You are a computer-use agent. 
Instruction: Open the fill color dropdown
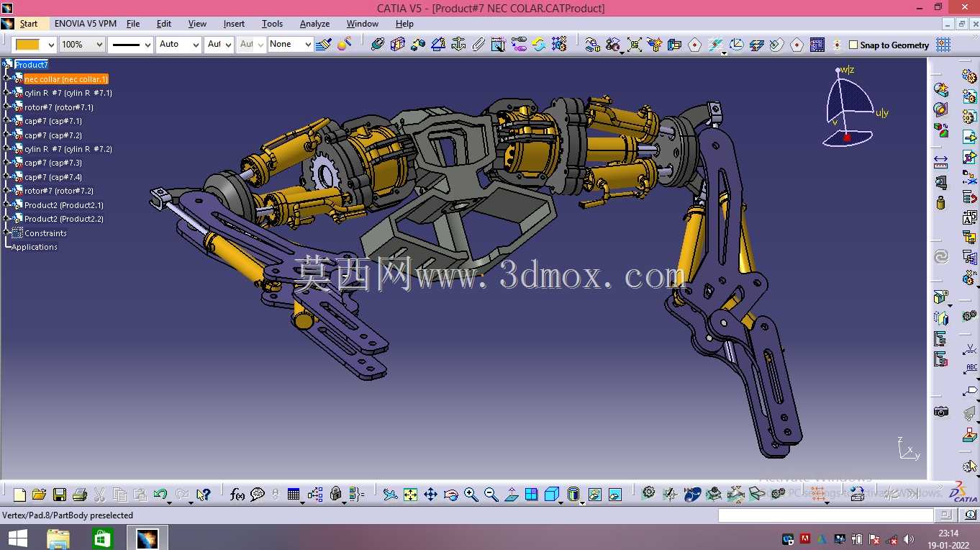[50, 45]
